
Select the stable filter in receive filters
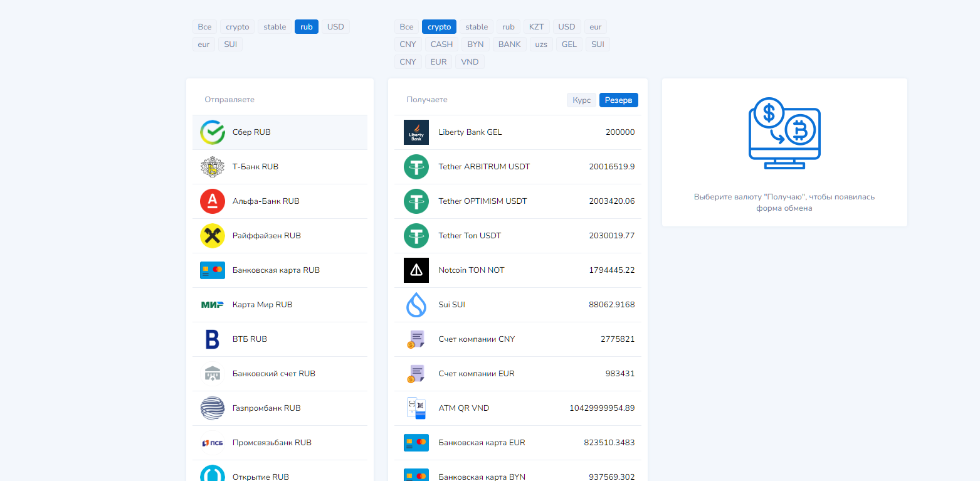point(477,26)
